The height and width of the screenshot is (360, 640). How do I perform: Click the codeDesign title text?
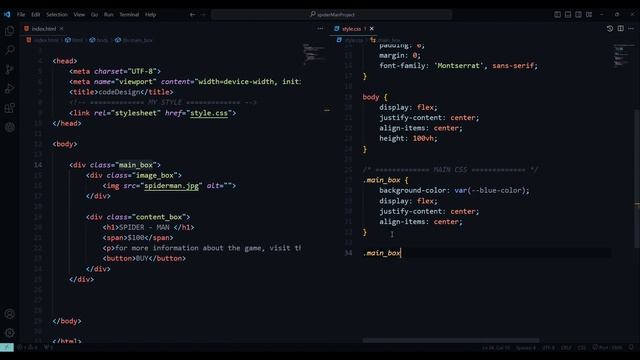click(119, 92)
